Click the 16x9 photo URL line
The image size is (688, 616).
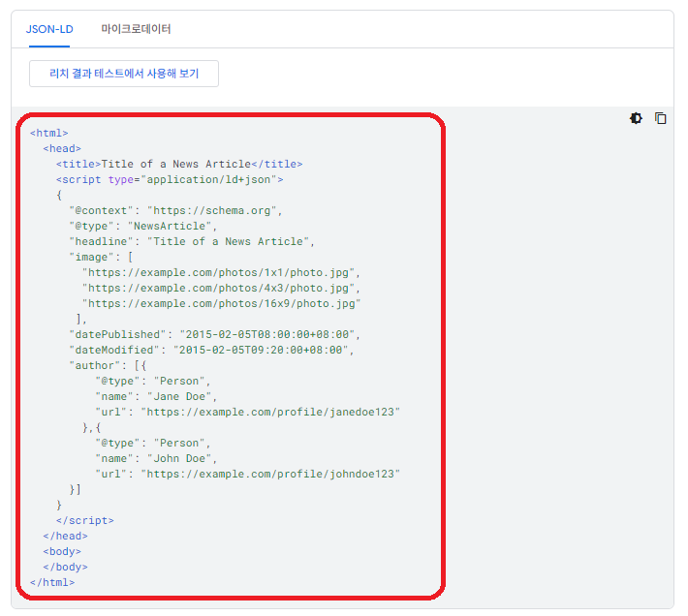(221, 304)
